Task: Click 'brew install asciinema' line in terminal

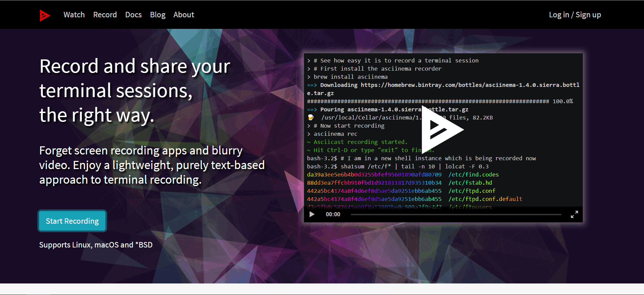Action: point(351,77)
